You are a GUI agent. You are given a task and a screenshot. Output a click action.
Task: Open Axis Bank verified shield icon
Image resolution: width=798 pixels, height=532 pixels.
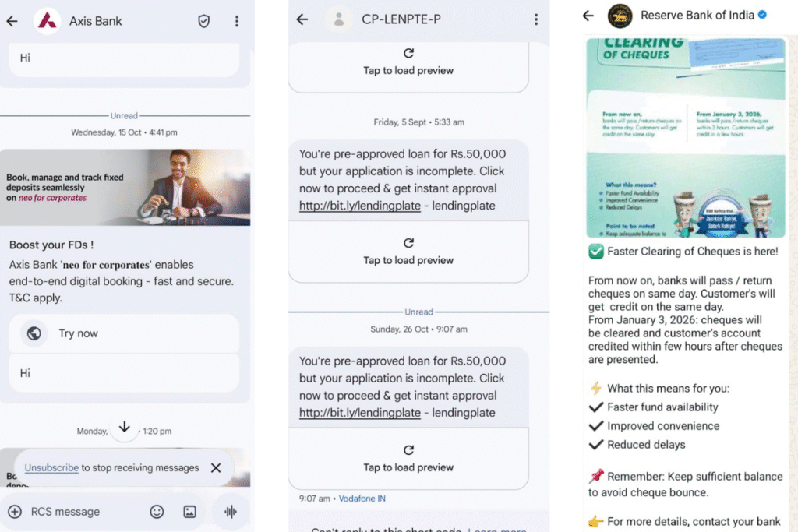203,21
